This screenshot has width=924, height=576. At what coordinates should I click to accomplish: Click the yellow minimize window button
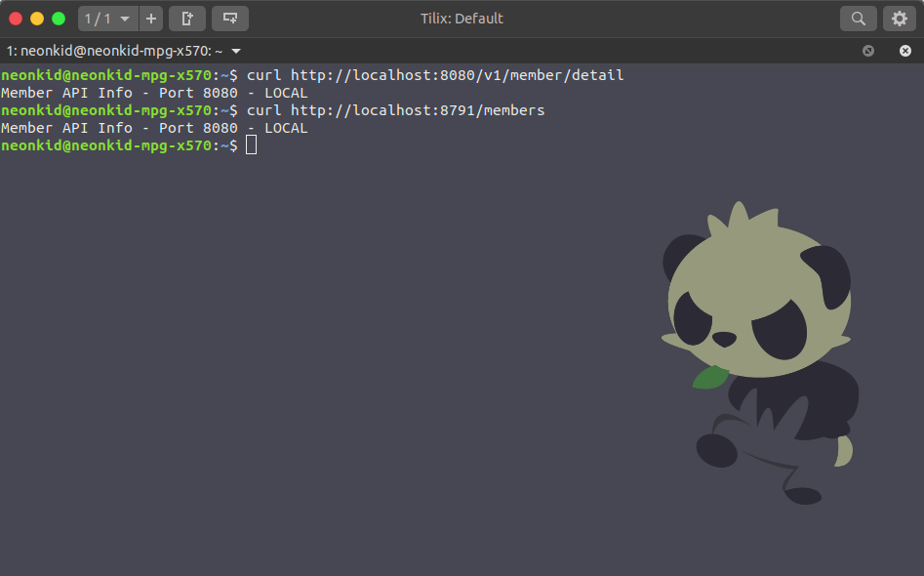coord(37,19)
